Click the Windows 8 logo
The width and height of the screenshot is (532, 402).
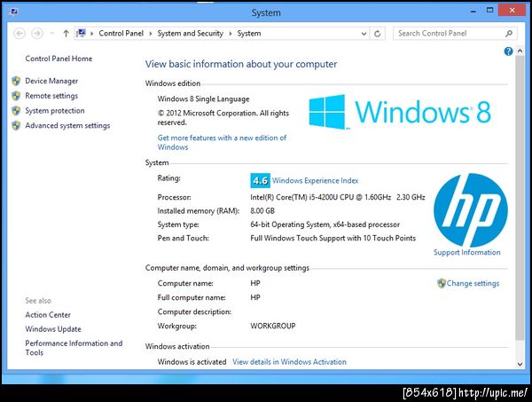[400, 112]
